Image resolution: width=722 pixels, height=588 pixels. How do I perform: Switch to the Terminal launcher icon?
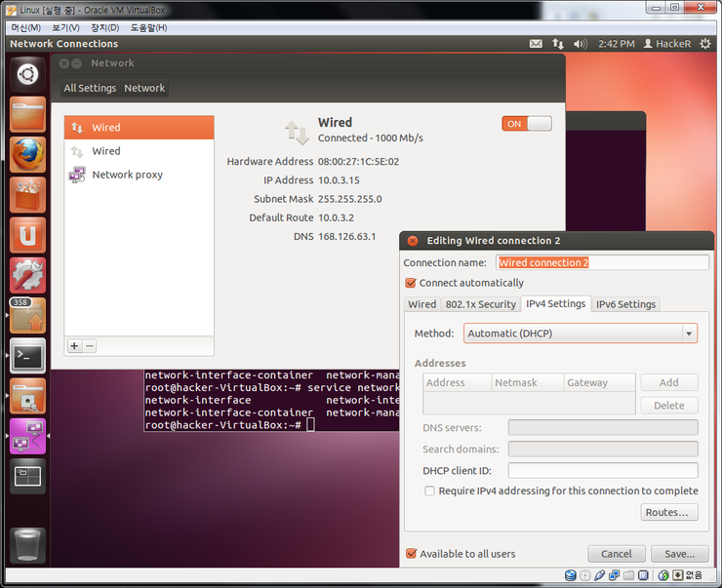pyautogui.click(x=27, y=356)
